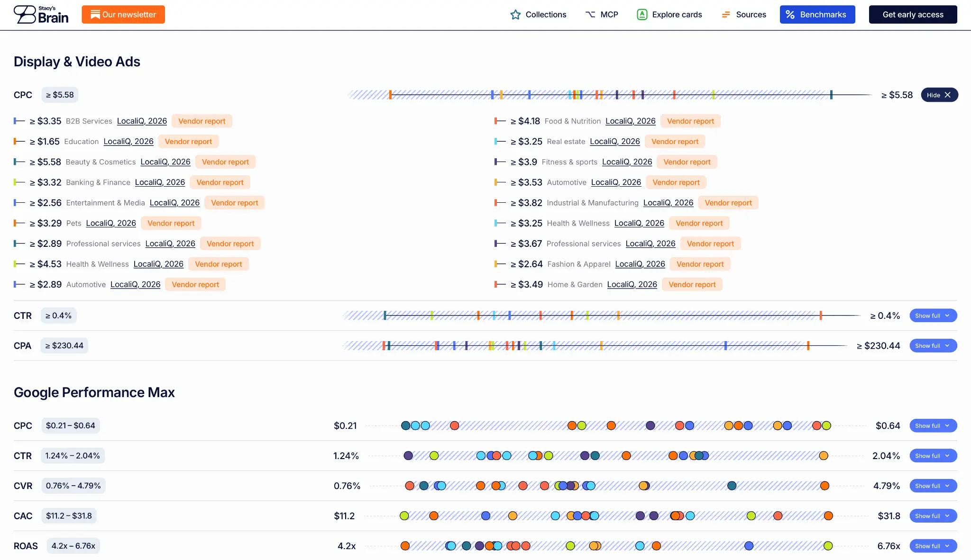971x560 pixels.
Task: Click the MCP icon in navigation
Action: (x=590, y=15)
